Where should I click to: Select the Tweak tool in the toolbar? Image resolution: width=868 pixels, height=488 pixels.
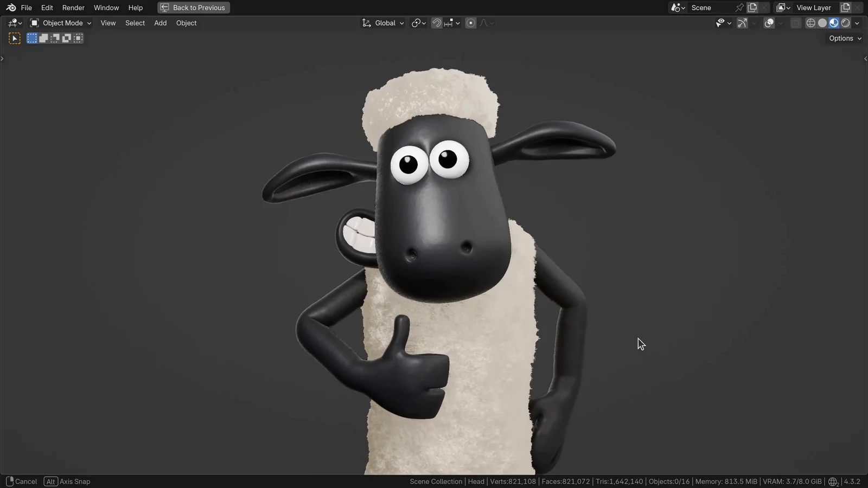click(x=14, y=38)
